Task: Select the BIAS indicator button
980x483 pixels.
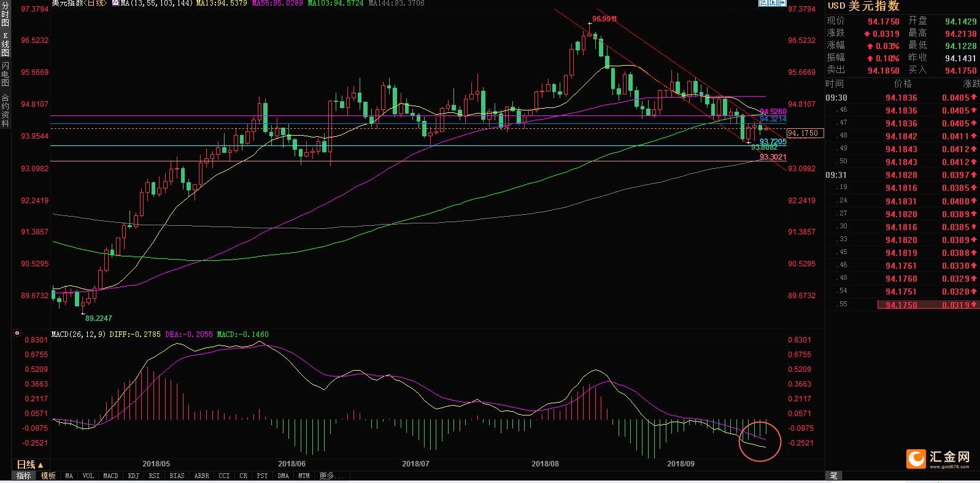Action: [177, 476]
